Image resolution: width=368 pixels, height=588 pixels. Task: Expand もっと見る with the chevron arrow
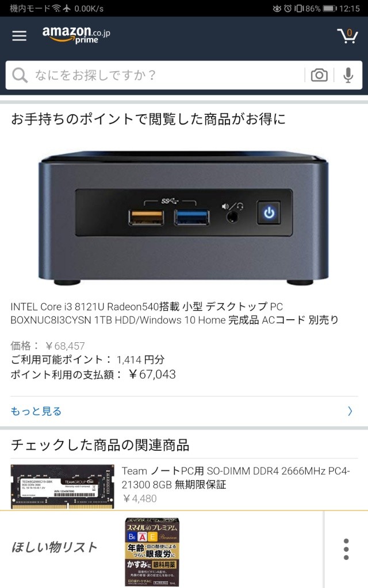pyautogui.click(x=350, y=411)
